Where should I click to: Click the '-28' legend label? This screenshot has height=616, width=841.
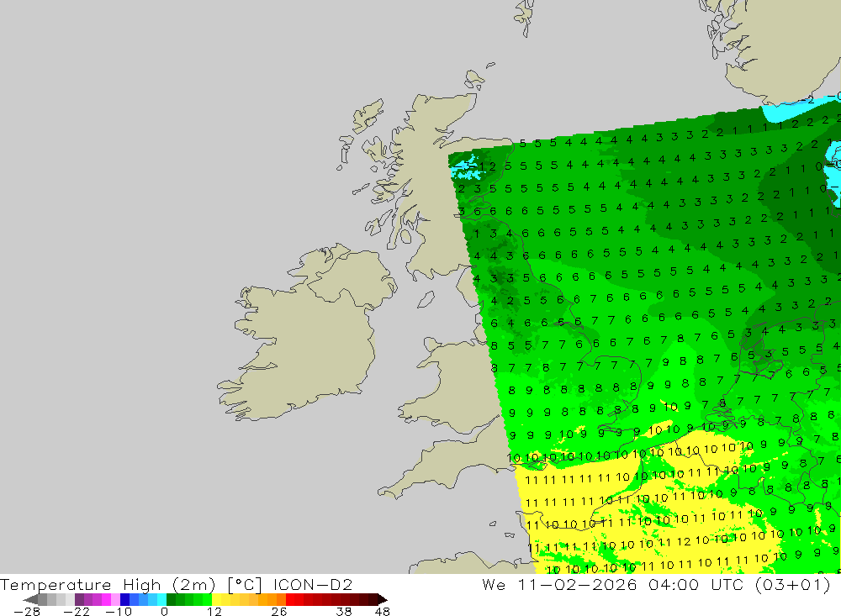point(27,612)
